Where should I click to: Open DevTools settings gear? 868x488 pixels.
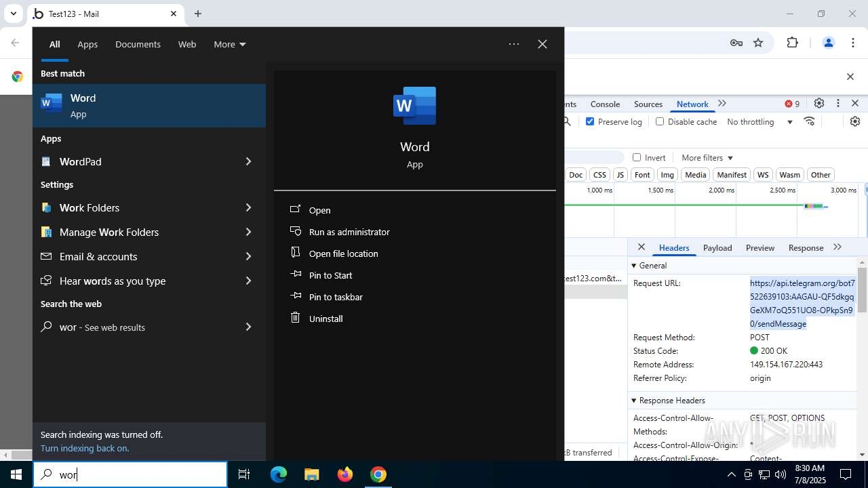(x=819, y=104)
